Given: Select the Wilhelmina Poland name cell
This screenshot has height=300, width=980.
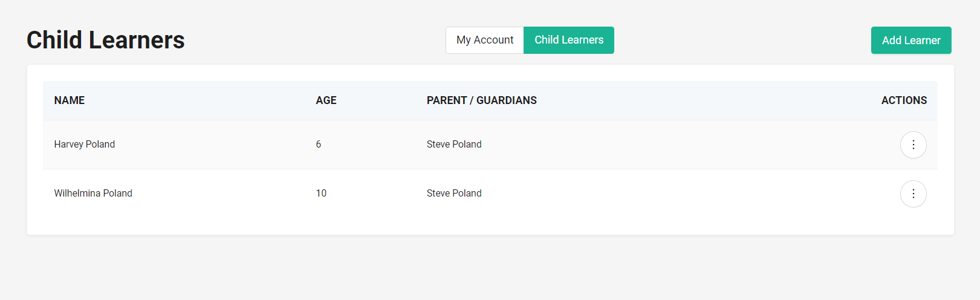Looking at the screenshot, I should pyautogui.click(x=93, y=194).
